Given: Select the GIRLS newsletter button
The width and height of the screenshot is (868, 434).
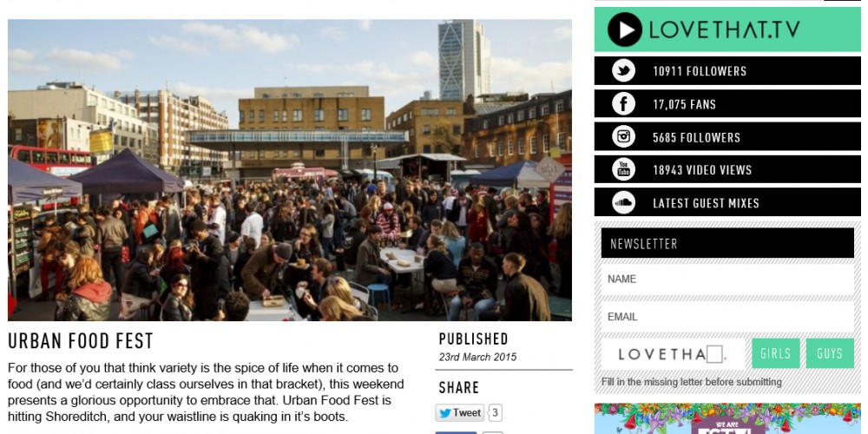Looking at the screenshot, I should [775, 353].
